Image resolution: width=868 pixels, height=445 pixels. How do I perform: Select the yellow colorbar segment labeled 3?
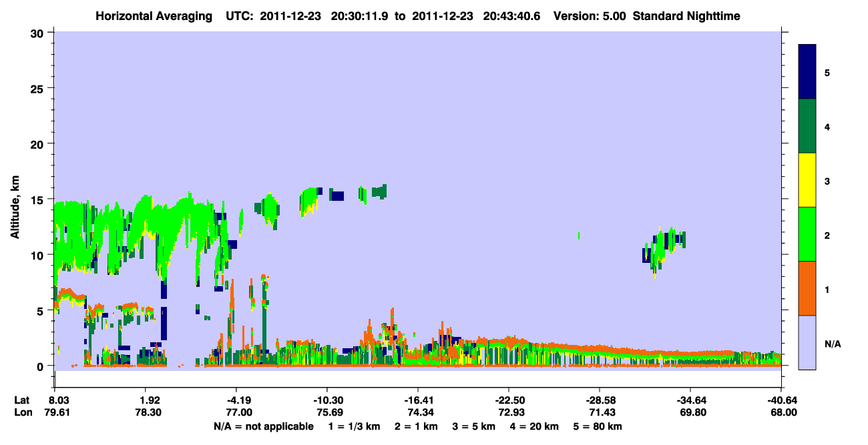(807, 180)
